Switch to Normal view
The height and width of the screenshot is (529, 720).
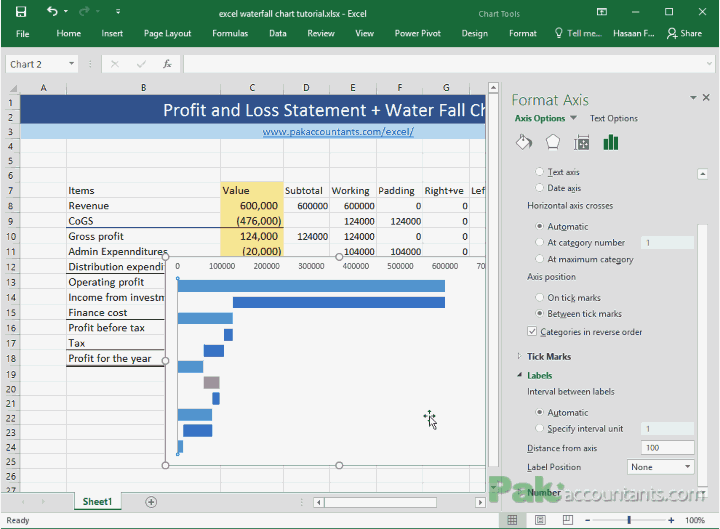(512, 520)
